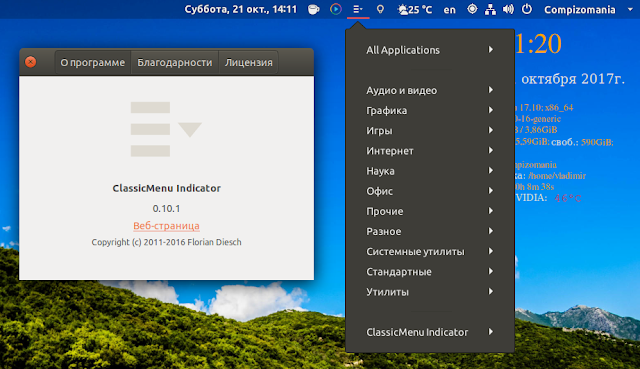Open the Наука category
Viewport: 640px width, 369px height.
430,171
